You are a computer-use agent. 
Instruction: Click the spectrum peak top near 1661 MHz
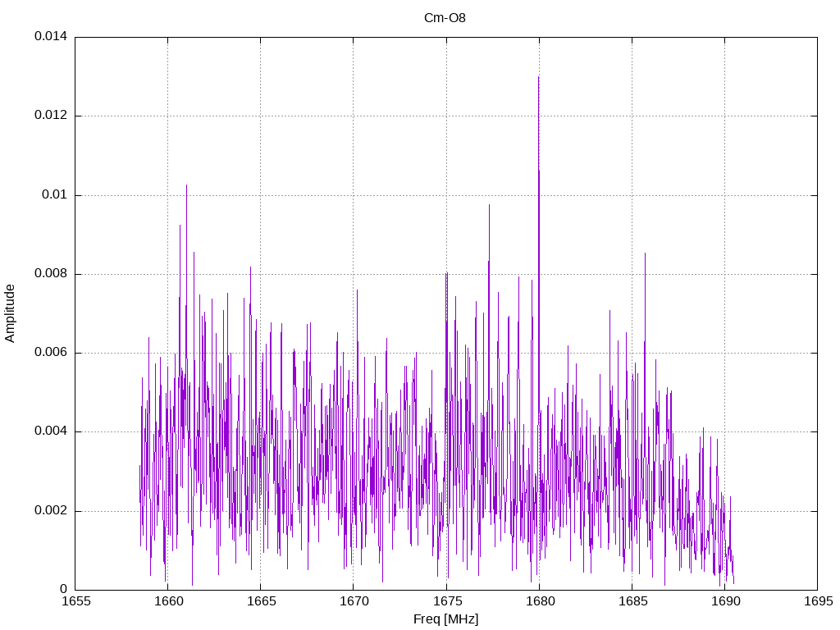(x=186, y=186)
